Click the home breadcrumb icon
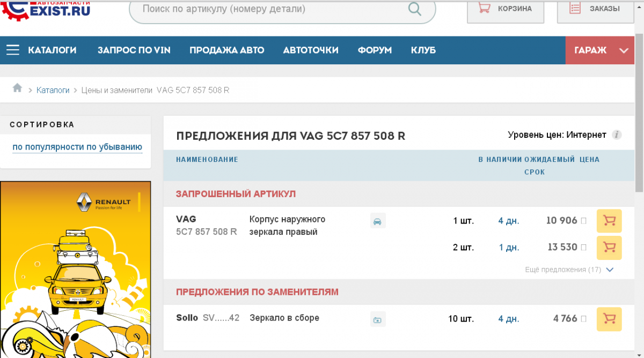The height and width of the screenshot is (358, 644). 18,88
